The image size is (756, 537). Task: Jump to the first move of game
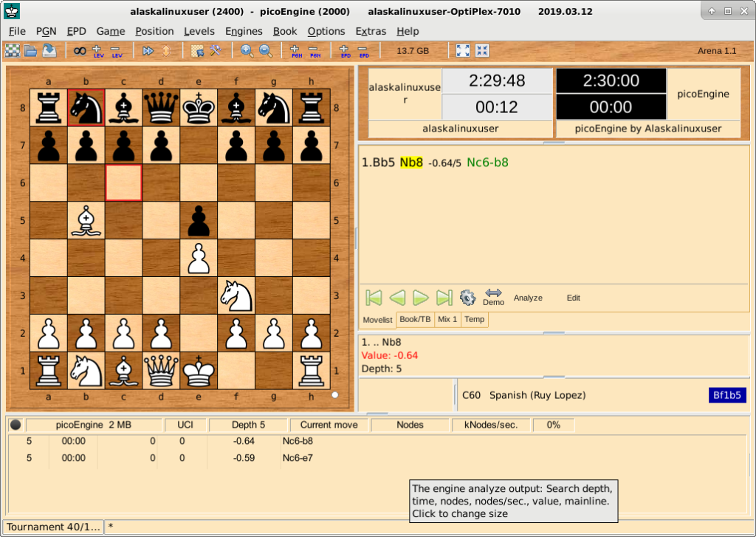374,298
